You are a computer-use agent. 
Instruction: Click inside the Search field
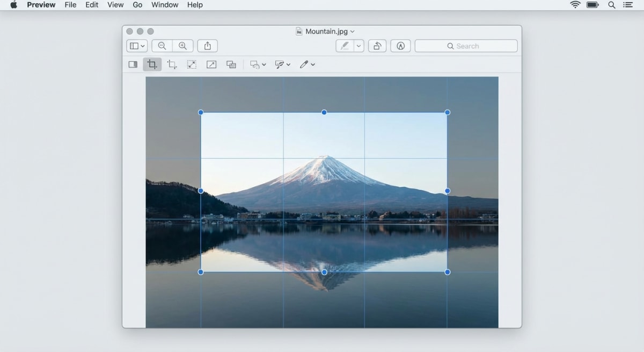pyautogui.click(x=466, y=46)
